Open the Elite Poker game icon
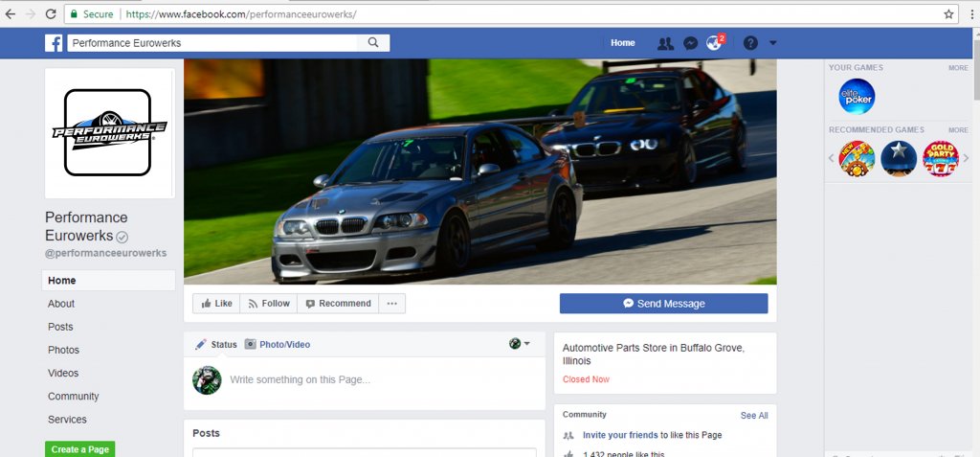This screenshot has width=980, height=457. click(x=857, y=97)
